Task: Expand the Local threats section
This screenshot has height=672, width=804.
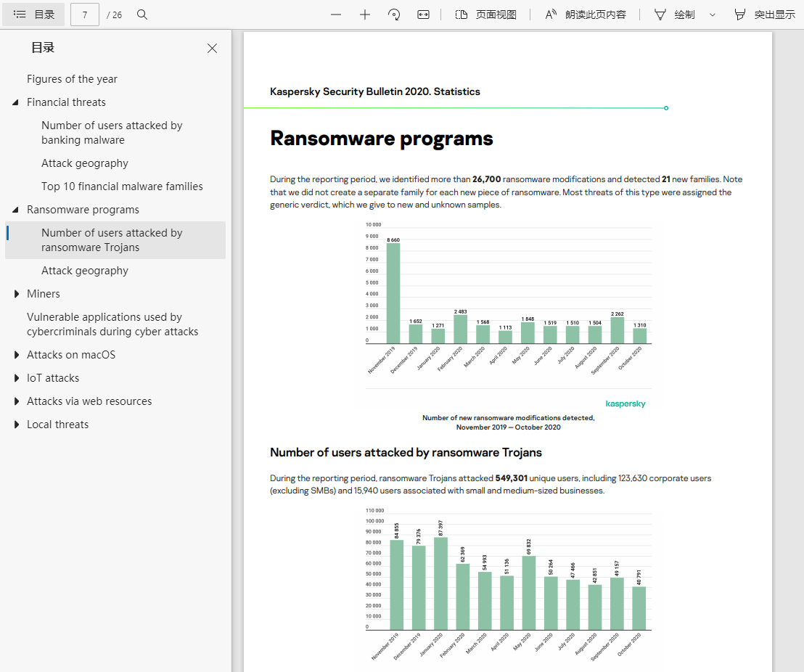Action: coord(17,425)
